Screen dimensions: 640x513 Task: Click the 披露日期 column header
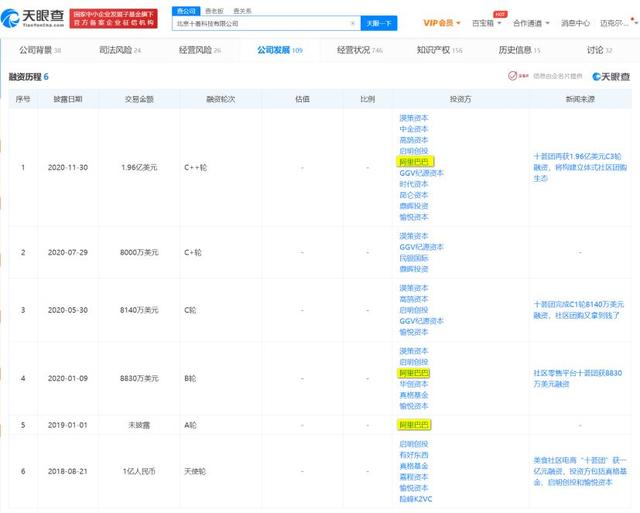(68, 99)
